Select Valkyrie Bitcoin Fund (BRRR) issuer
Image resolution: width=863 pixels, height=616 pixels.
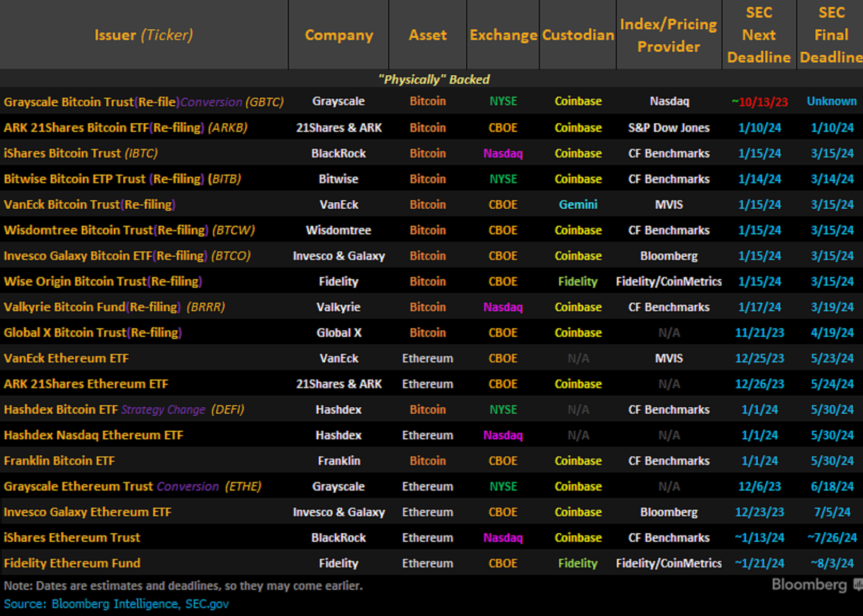click(114, 307)
